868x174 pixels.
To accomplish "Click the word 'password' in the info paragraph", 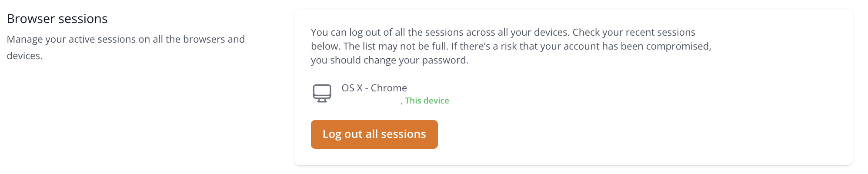I will point(446,60).
